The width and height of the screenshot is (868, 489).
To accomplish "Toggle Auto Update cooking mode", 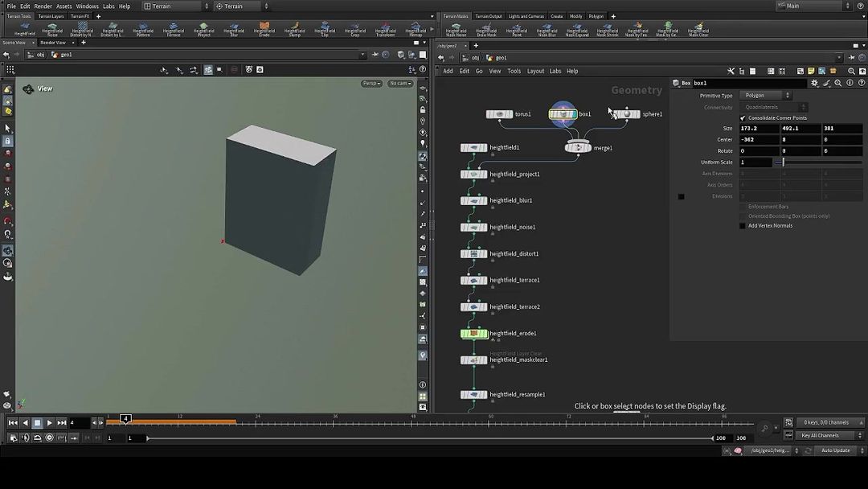I will [x=839, y=450].
